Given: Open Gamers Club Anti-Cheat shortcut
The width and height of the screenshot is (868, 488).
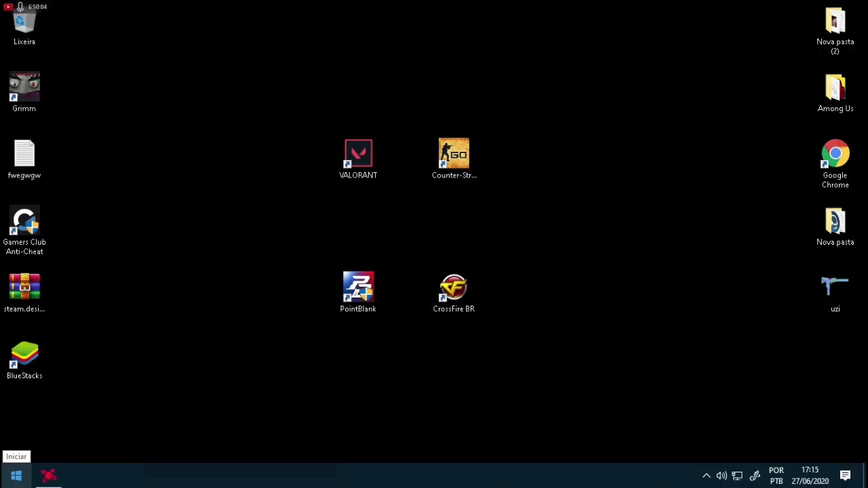Looking at the screenshot, I should 24,231.
